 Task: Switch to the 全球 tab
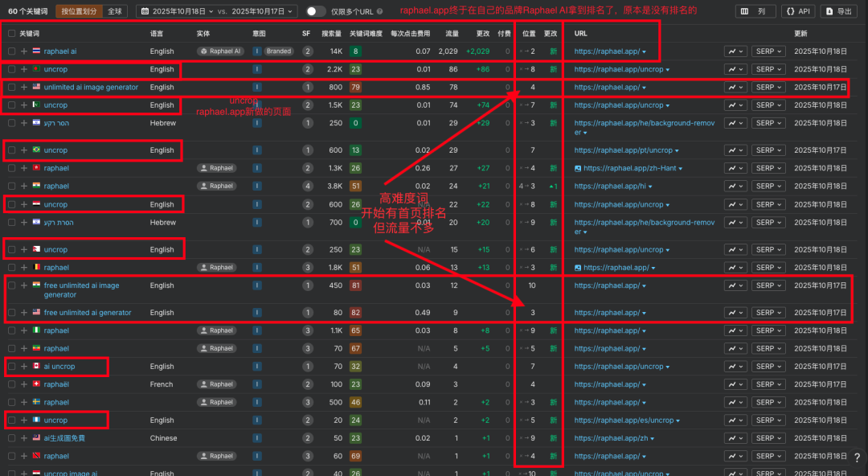pos(115,11)
